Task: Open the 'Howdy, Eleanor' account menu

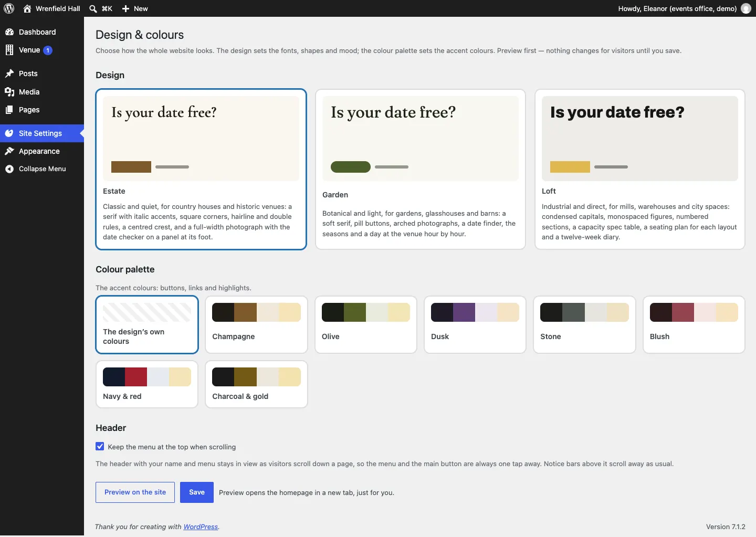Action: tap(684, 8)
